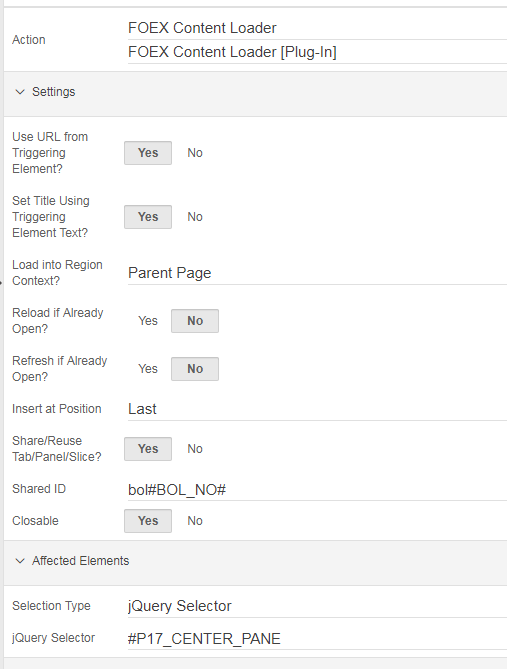The image size is (507, 669).
Task: Click the jQuery Selector input field
Action: [x=317, y=638]
